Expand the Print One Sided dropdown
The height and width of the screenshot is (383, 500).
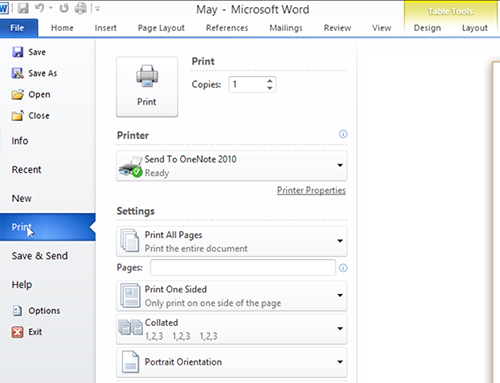pos(232,296)
